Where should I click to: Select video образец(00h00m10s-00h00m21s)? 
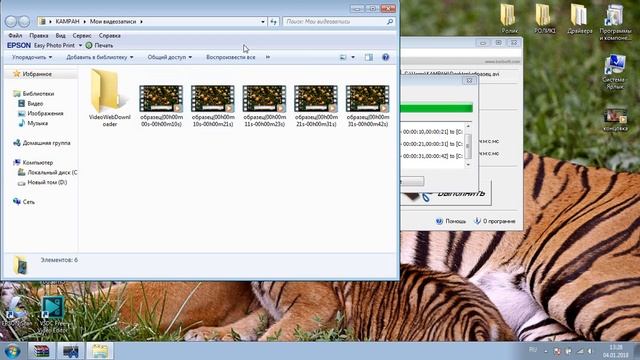213,105
